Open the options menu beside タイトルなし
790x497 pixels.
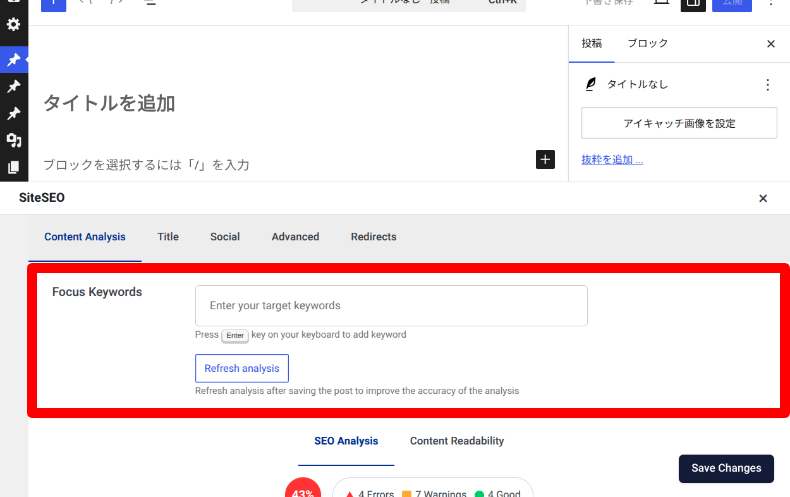click(x=767, y=85)
